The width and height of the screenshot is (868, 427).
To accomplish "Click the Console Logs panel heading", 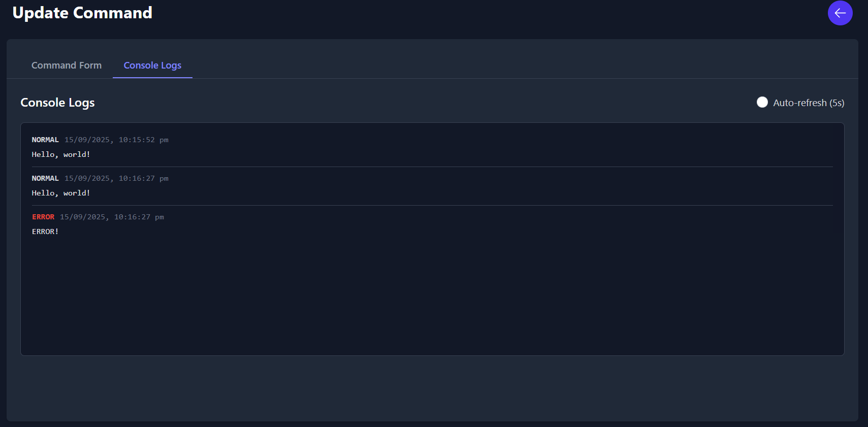I will coord(57,102).
